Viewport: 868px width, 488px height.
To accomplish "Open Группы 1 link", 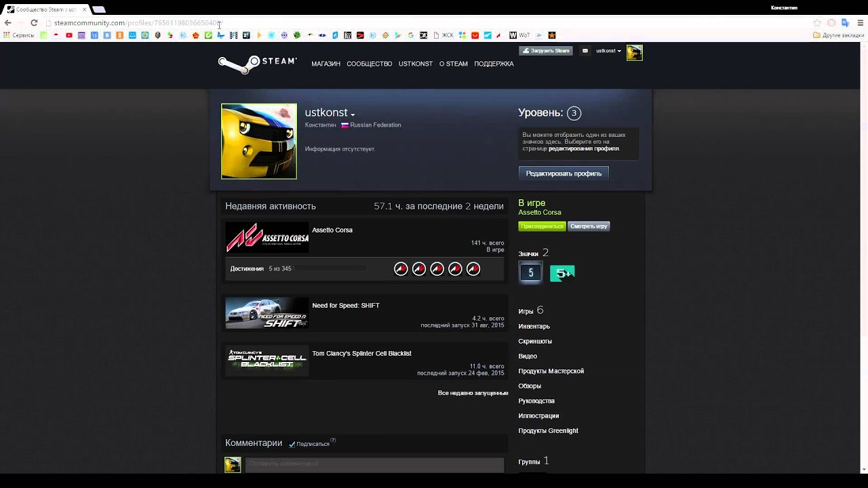I will (x=534, y=462).
